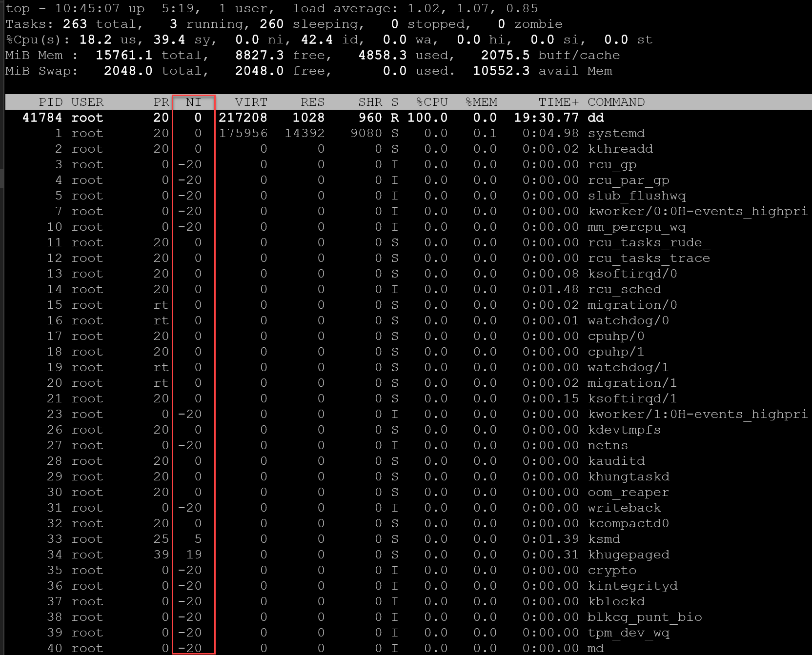
Task: Select the dd process command name
Action: click(x=596, y=118)
